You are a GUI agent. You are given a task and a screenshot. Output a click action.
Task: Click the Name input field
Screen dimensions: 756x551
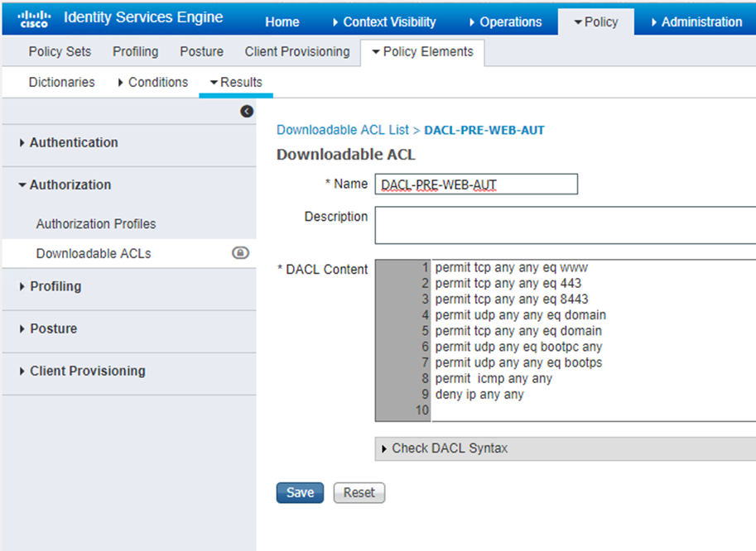(x=476, y=184)
